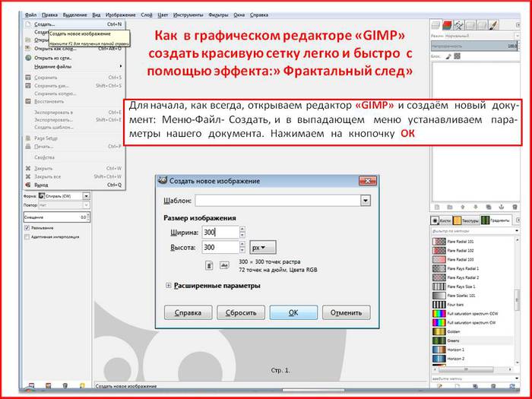
Task: Select the Flare Radial 101 gradient
Action: [x=473, y=242]
